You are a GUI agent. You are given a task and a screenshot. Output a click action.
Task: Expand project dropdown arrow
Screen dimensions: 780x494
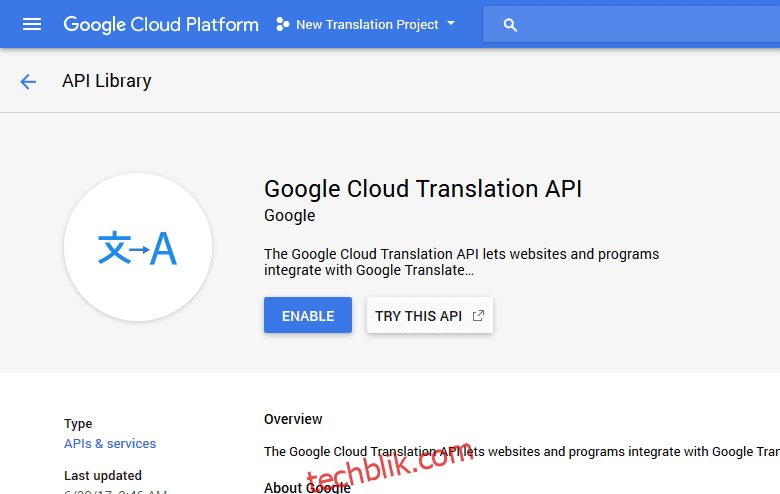(451, 23)
